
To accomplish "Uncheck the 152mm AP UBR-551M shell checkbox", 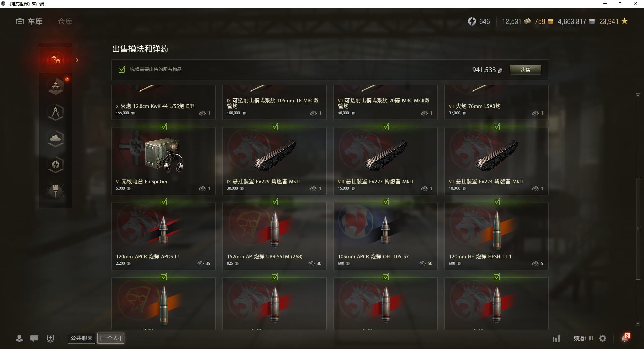I will [275, 202].
